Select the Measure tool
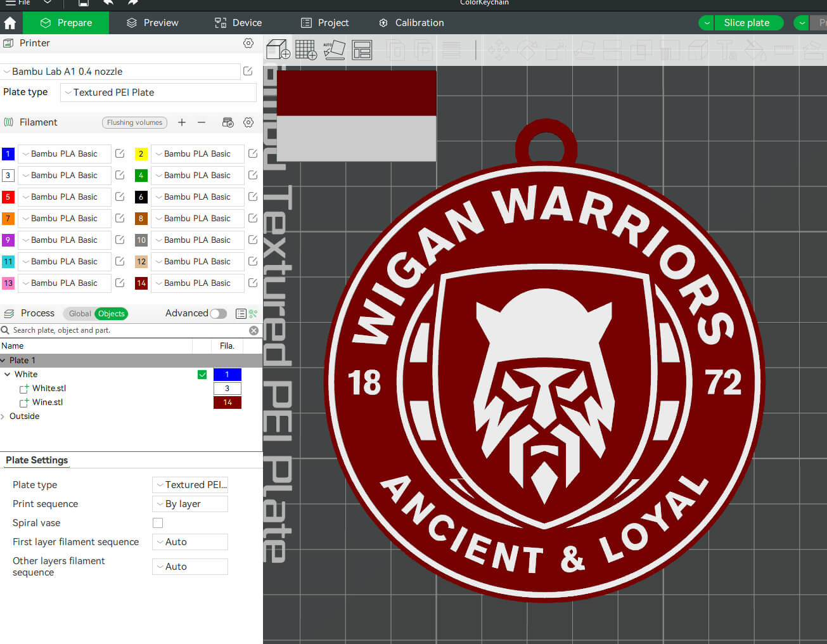Viewport: 827px width, 644px height. (784, 50)
